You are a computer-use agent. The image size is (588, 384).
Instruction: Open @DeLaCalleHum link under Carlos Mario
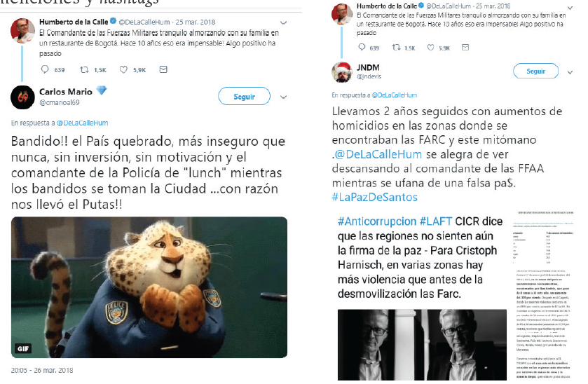coord(82,123)
